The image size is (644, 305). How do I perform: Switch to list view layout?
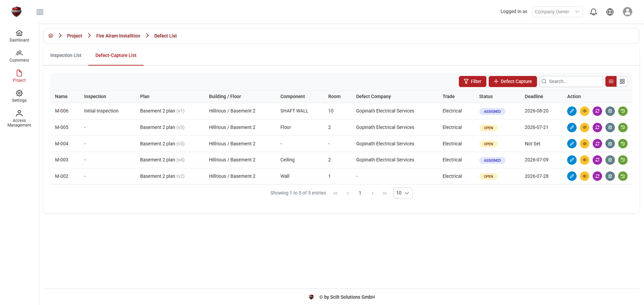tap(611, 82)
